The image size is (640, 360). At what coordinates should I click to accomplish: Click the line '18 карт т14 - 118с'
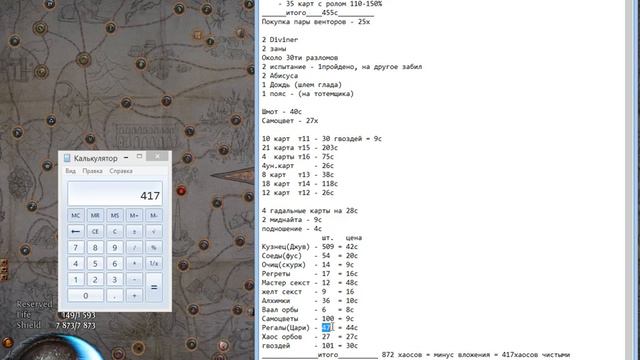300,183
